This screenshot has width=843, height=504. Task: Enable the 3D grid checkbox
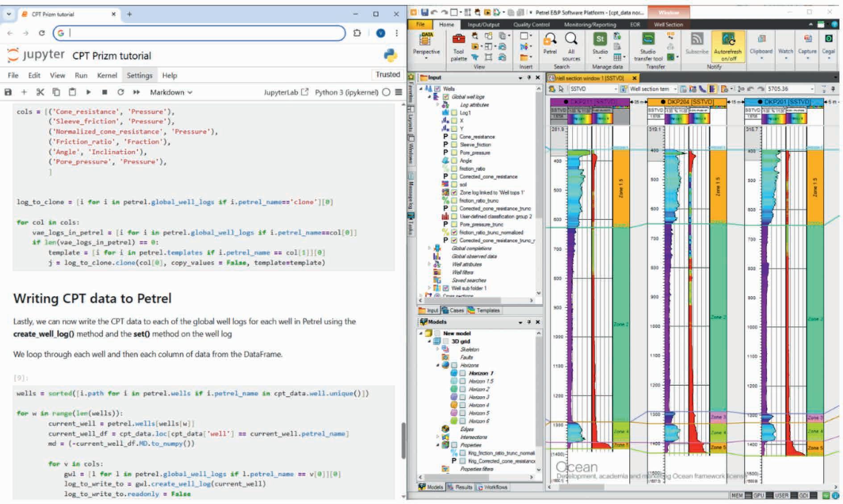pos(446,342)
